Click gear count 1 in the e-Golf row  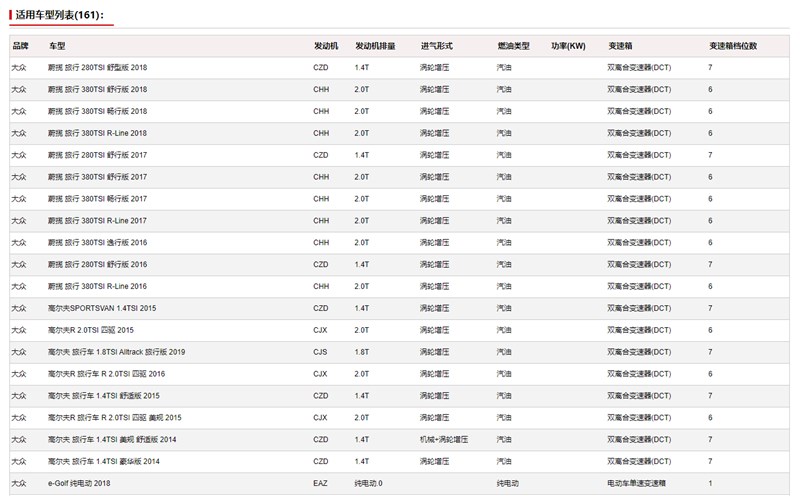(x=710, y=483)
